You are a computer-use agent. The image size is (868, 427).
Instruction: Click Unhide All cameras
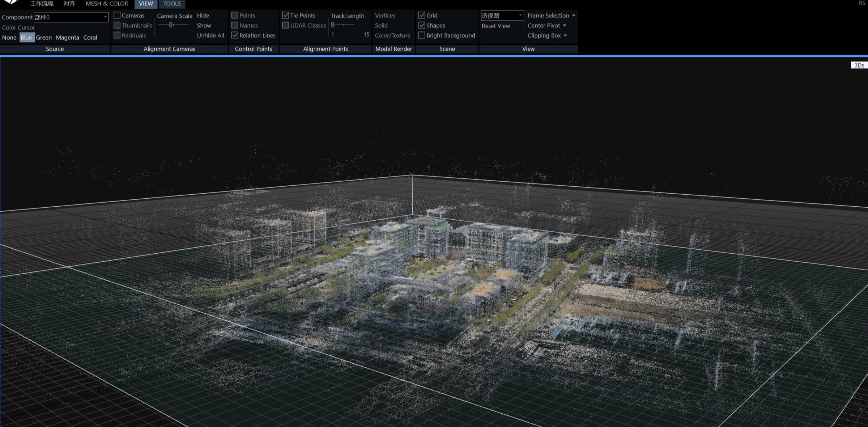[x=210, y=35]
